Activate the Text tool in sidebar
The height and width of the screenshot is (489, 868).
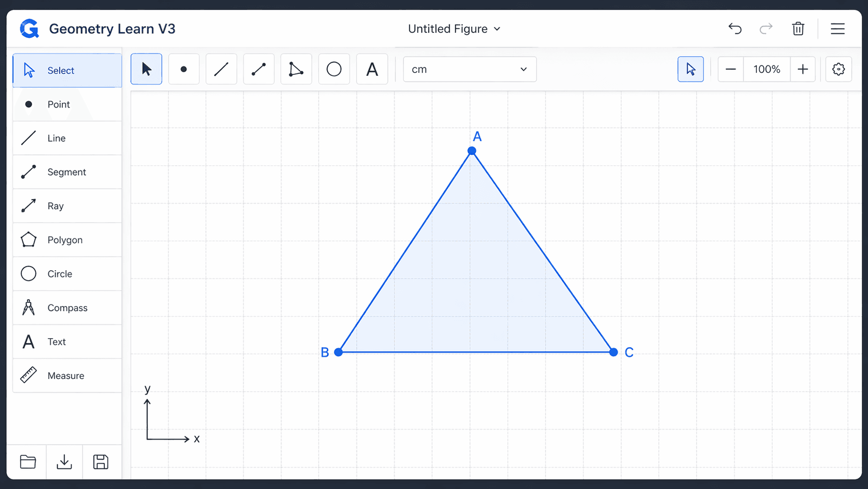(67, 341)
